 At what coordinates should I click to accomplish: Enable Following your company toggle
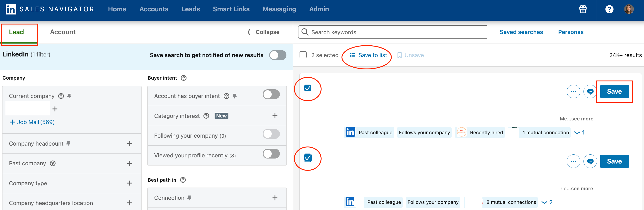271,134
